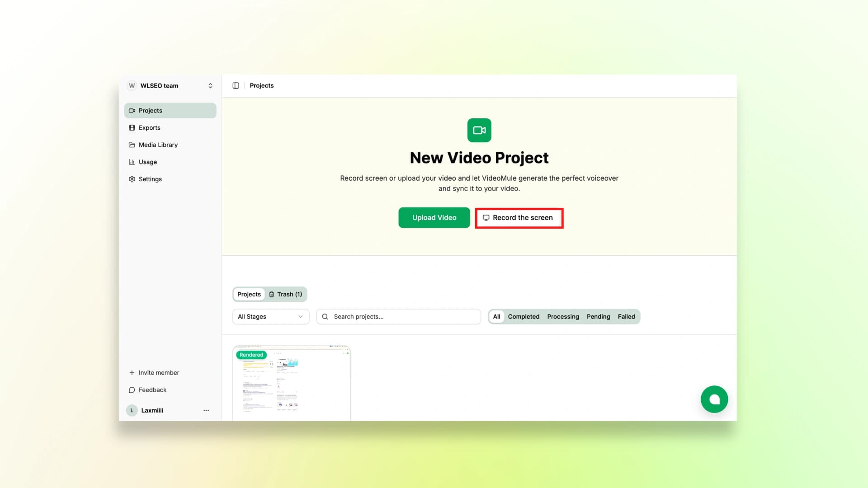Switch to the Trash tab
Screen dimensions: 868x488
pyautogui.click(x=286, y=294)
